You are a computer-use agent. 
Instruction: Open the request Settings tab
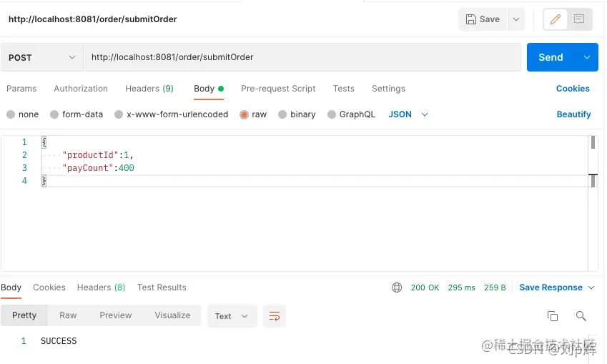click(x=388, y=89)
